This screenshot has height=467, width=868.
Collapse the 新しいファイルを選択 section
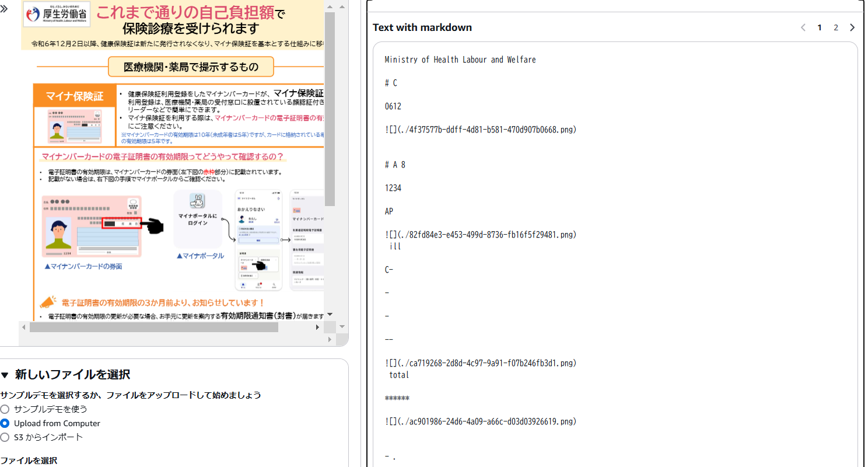coord(5,375)
